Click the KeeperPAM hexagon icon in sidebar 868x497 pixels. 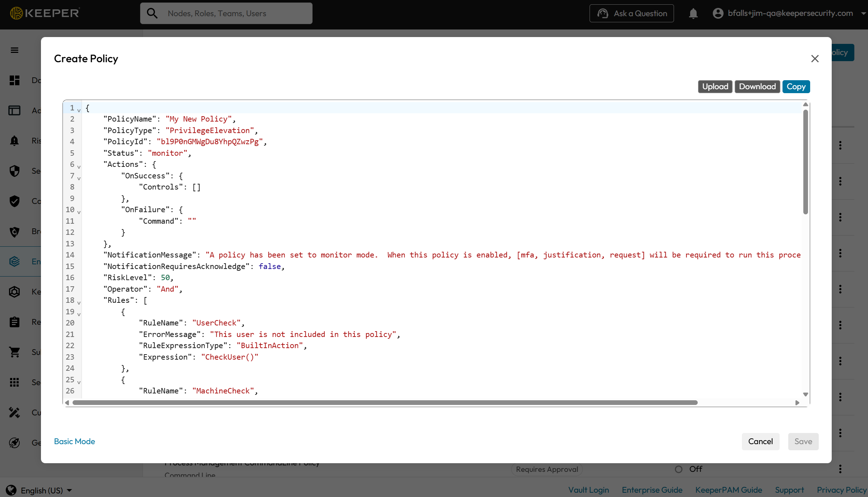pos(14,292)
